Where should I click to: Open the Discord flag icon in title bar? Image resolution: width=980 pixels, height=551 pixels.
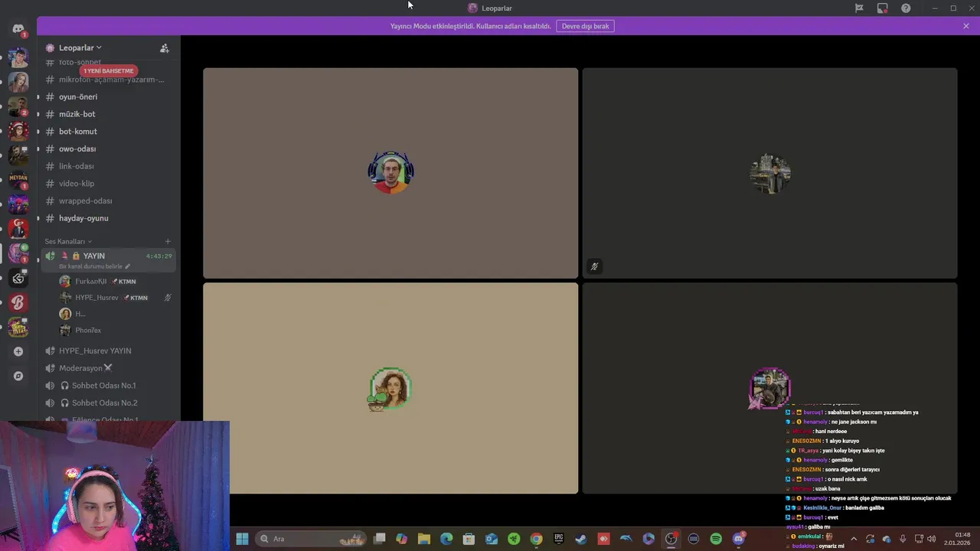[x=859, y=8]
